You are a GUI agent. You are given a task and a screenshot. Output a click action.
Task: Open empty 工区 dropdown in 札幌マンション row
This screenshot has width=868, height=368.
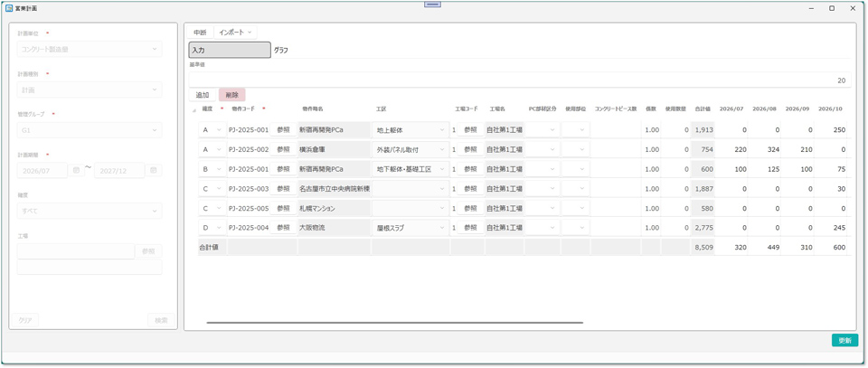point(410,209)
